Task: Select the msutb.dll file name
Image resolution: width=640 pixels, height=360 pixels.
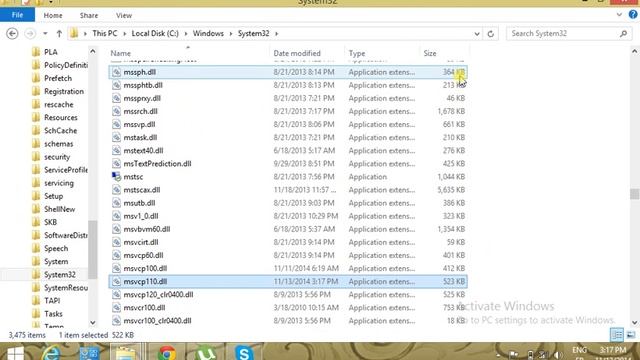Action: pyautogui.click(x=139, y=203)
